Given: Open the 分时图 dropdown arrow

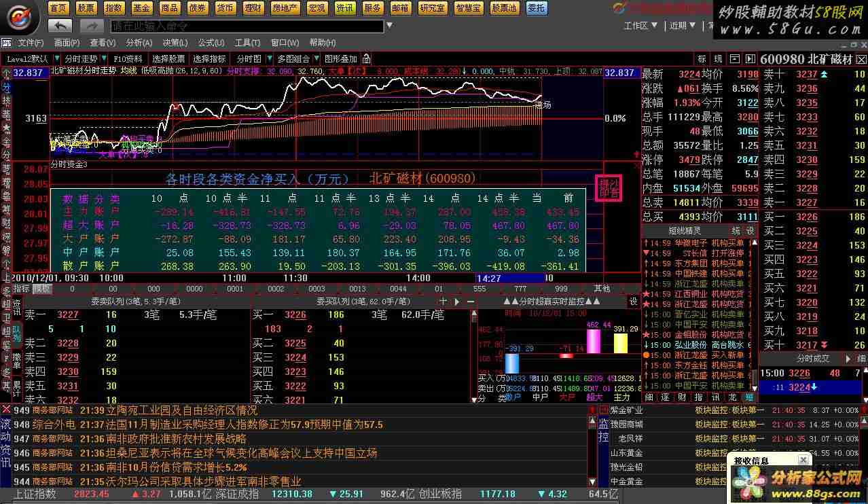Looking at the screenshot, I should click(270, 59).
